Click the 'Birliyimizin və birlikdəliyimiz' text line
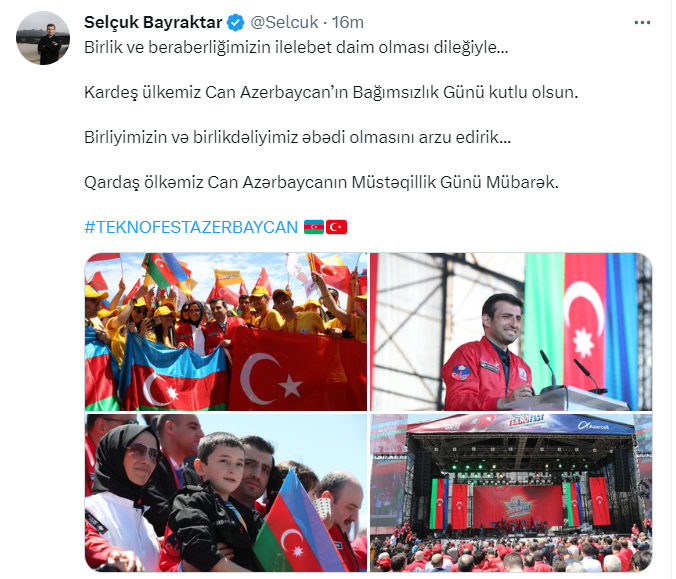This screenshot has width=676, height=579. (x=297, y=138)
